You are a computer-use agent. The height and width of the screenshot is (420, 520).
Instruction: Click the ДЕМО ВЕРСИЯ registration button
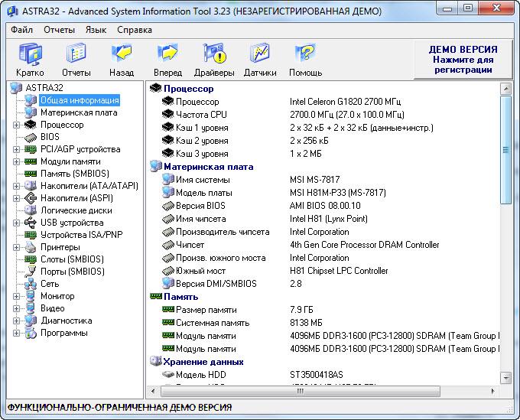(463, 60)
